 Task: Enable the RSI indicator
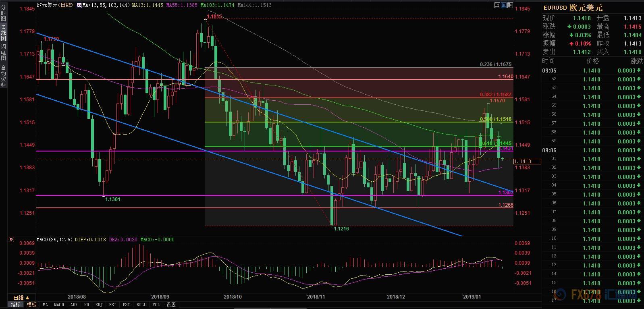(x=112, y=305)
